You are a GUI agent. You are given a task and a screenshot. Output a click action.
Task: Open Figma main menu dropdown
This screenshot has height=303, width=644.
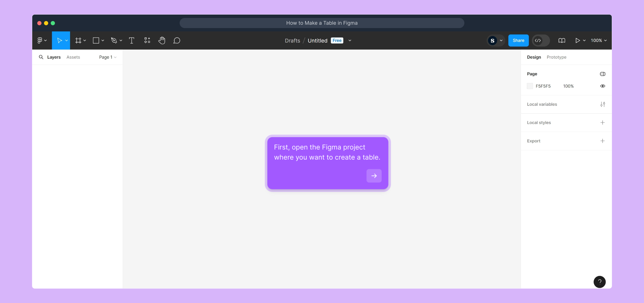[42, 40]
